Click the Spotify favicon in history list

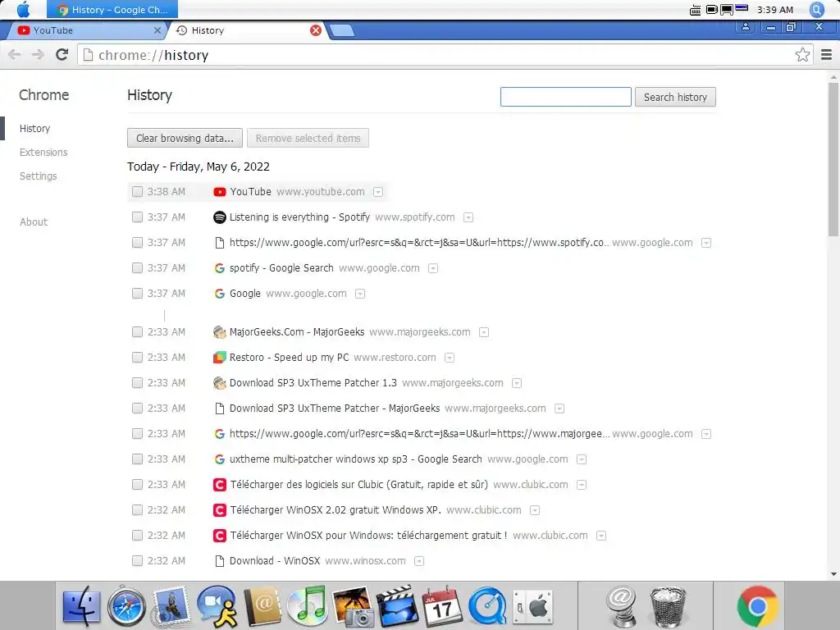pyautogui.click(x=219, y=217)
